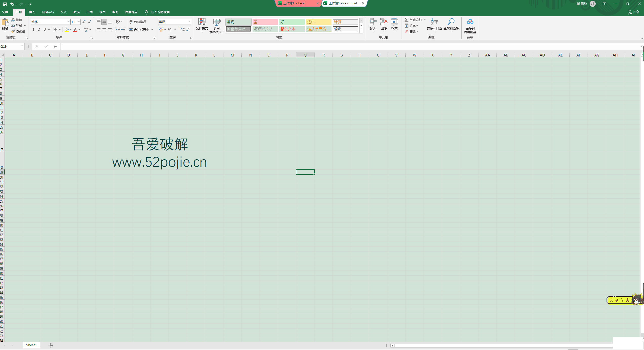This screenshot has height=350, width=644.
Task: Toggle underline formatting
Action: click(45, 30)
